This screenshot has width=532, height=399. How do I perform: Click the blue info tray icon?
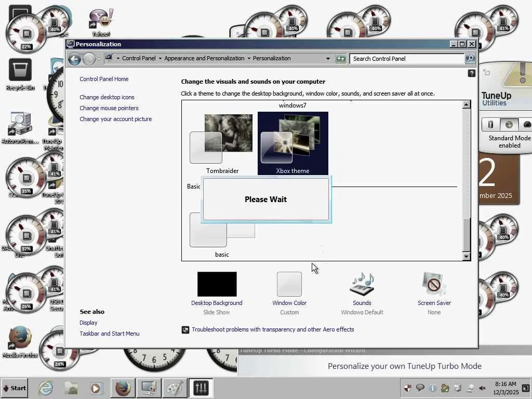coord(432,388)
